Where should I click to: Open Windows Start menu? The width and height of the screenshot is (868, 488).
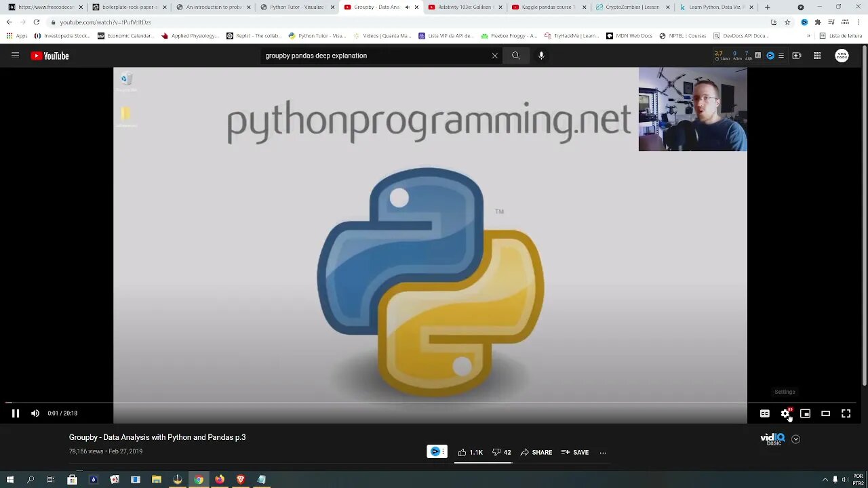9,479
